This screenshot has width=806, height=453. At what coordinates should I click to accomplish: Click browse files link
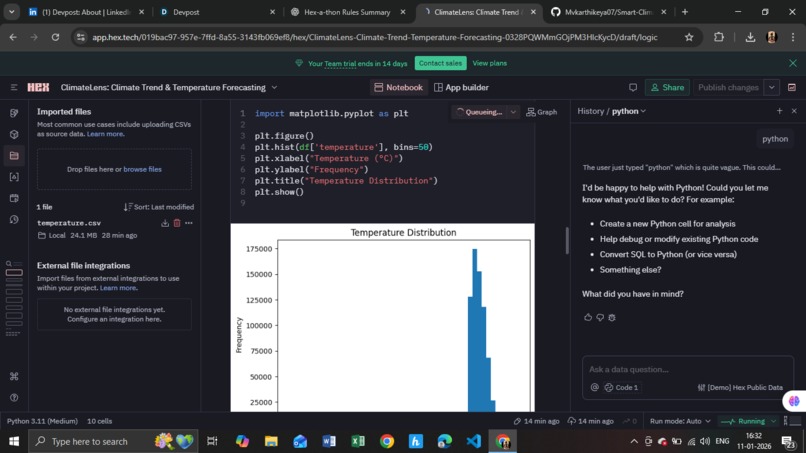(x=142, y=169)
